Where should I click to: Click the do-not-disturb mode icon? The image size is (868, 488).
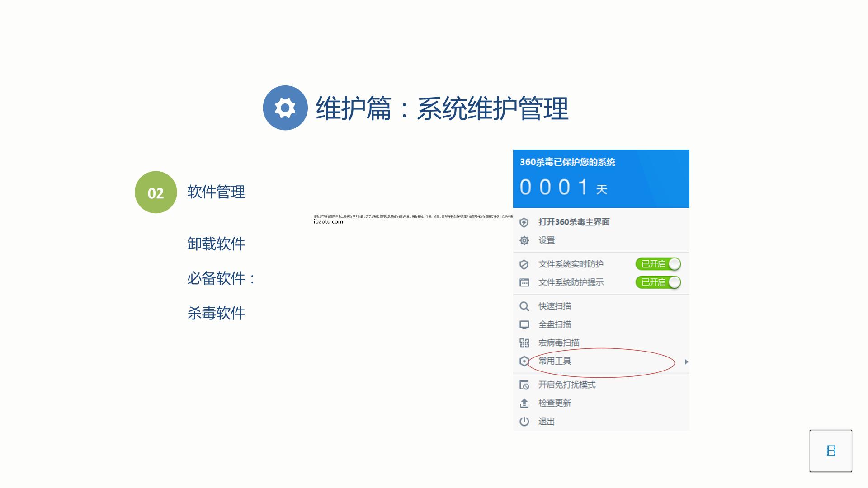pyautogui.click(x=524, y=385)
